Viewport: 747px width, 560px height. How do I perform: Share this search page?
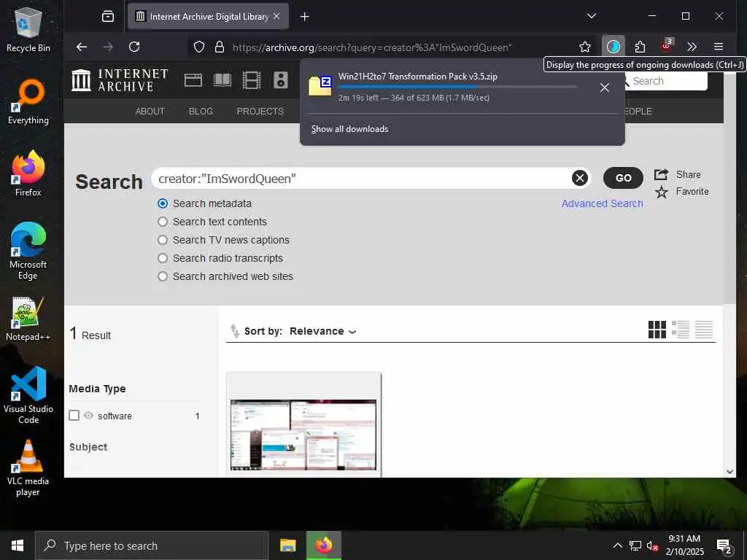678,175
